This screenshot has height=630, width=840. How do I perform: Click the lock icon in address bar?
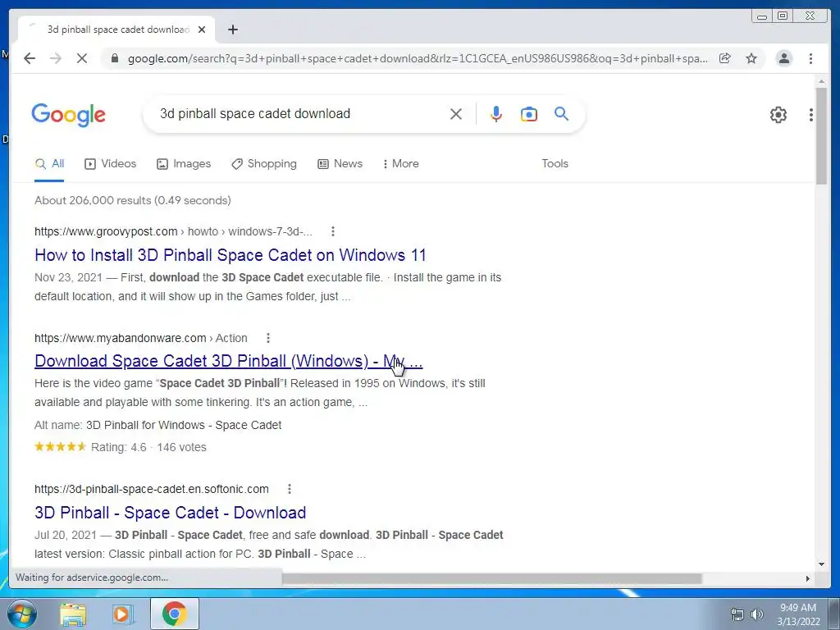pyautogui.click(x=115, y=58)
